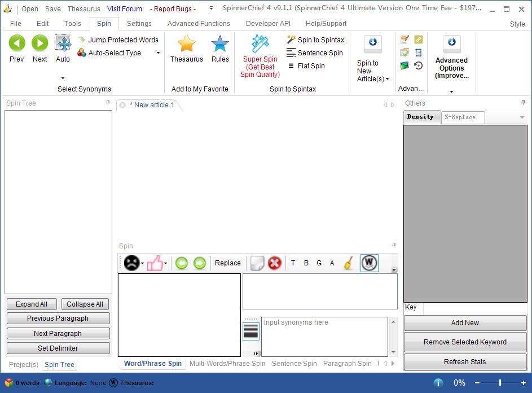Open the Edit ribbon tab

[x=43, y=24]
